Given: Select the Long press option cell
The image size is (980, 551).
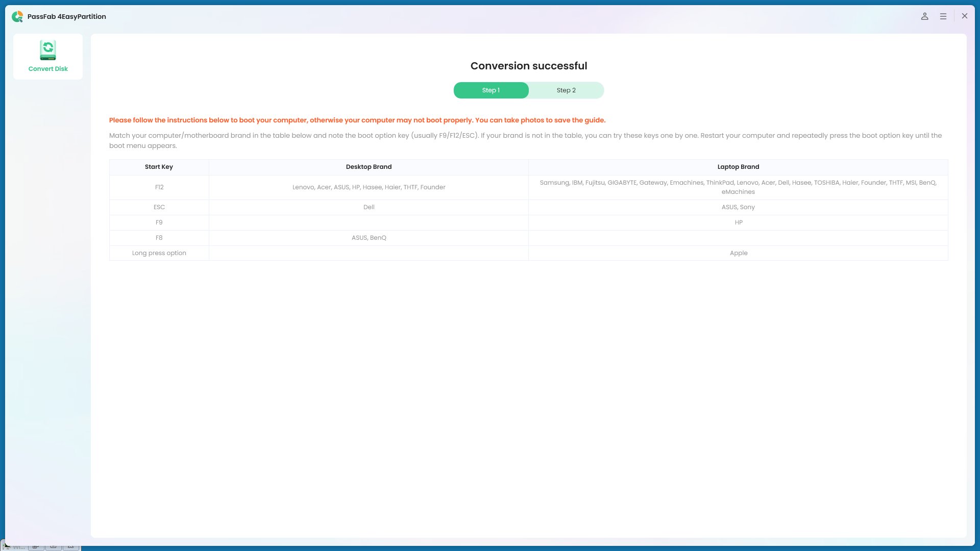Looking at the screenshot, I should coord(159,253).
